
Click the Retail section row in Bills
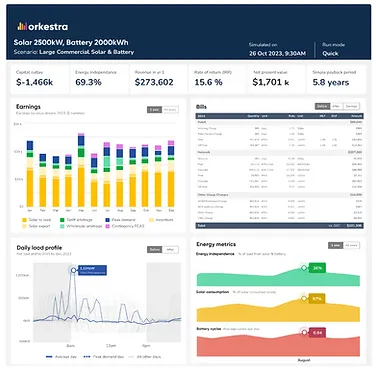pos(279,122)
